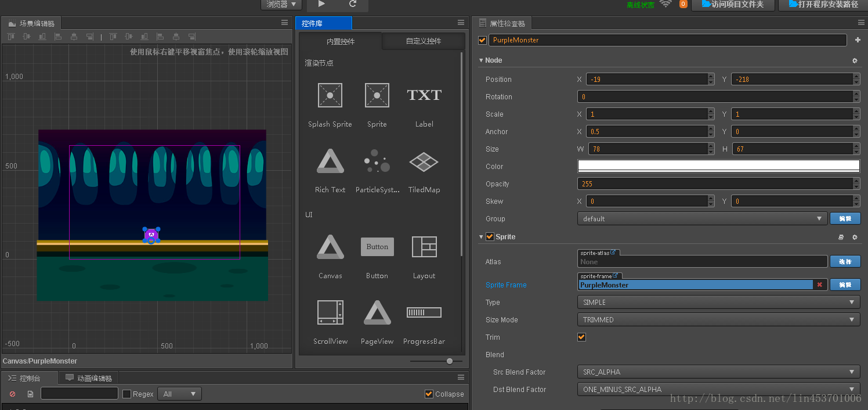Screen dimensions: 868x410
Task: Click the plus add component icon
Action: (858, 40)
